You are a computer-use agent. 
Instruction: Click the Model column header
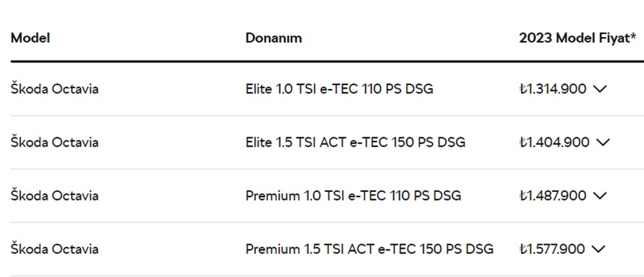(30, 38)
